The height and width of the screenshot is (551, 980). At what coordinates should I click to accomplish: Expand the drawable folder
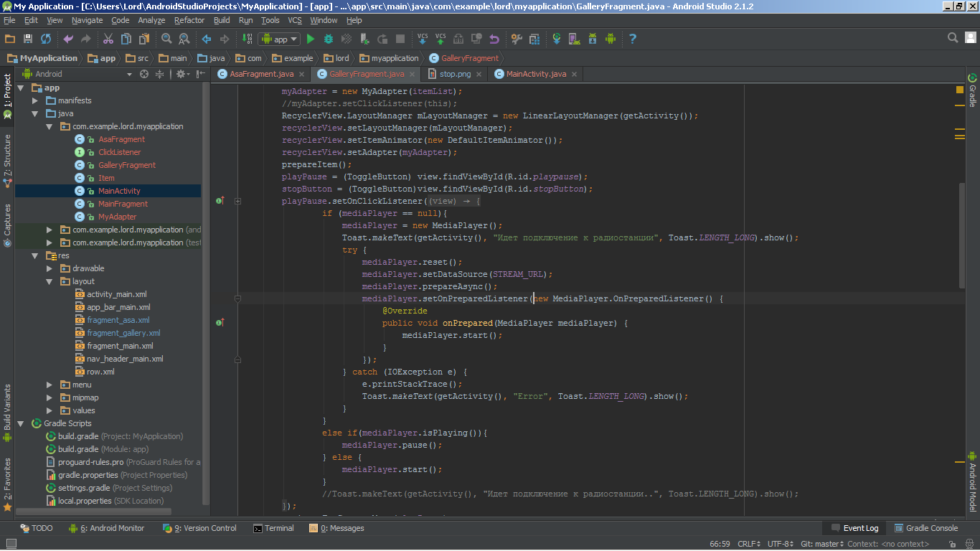pyautogui.click(x=49, y=268)
